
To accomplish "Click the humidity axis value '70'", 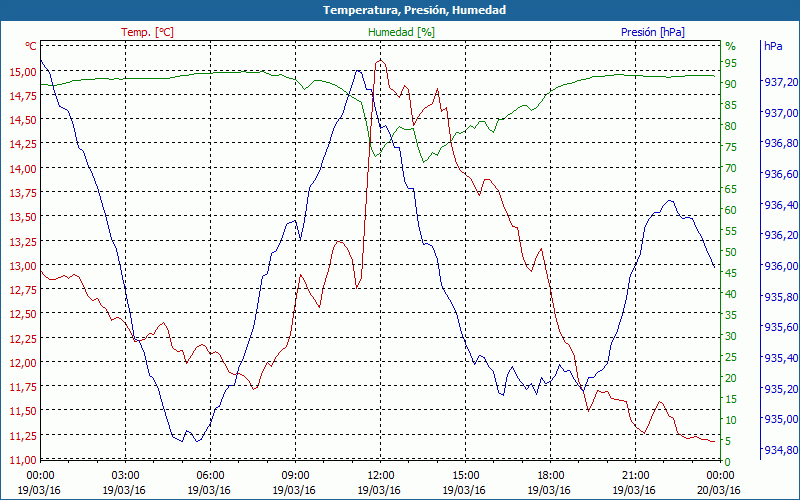I will (x=731, y=168).
